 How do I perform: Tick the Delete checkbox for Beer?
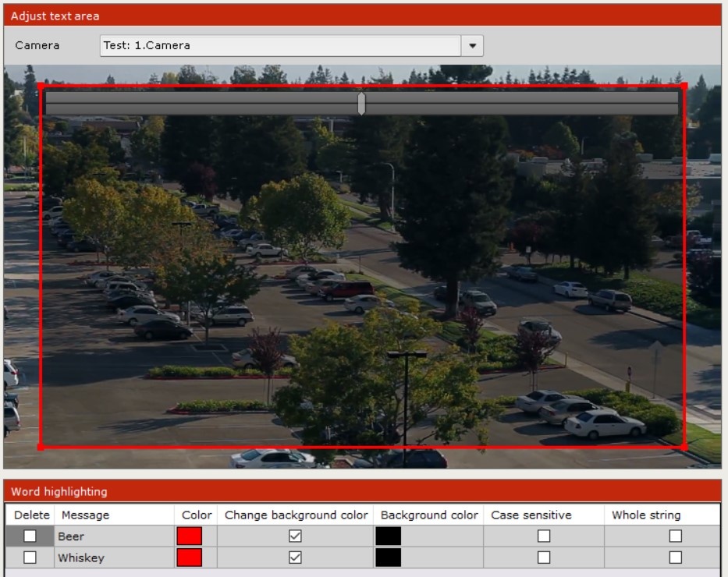click(x=30, y=536)
